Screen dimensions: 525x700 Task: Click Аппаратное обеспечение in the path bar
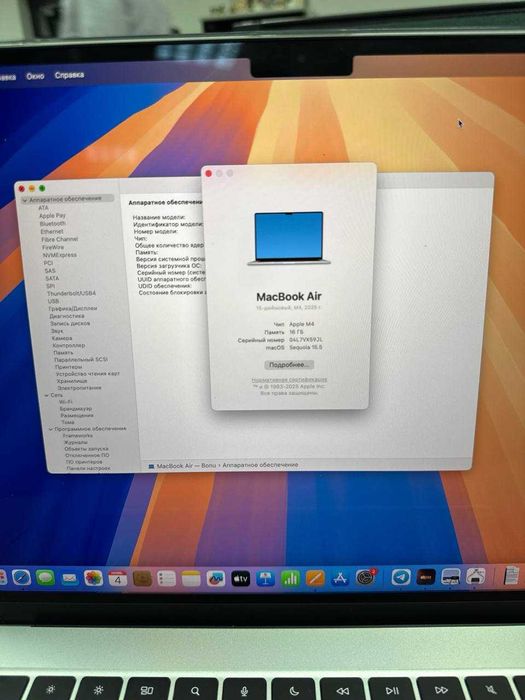260,465
